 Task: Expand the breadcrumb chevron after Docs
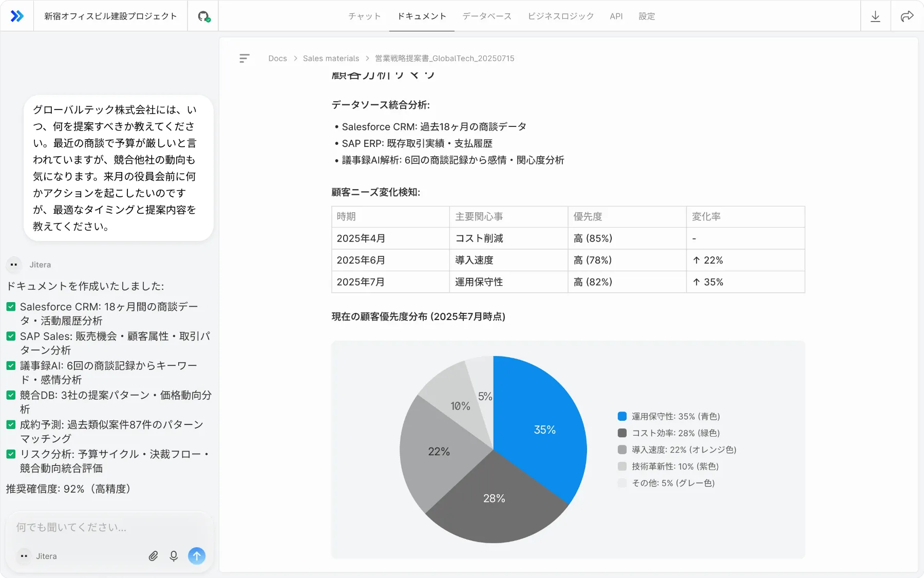(295, 59)
